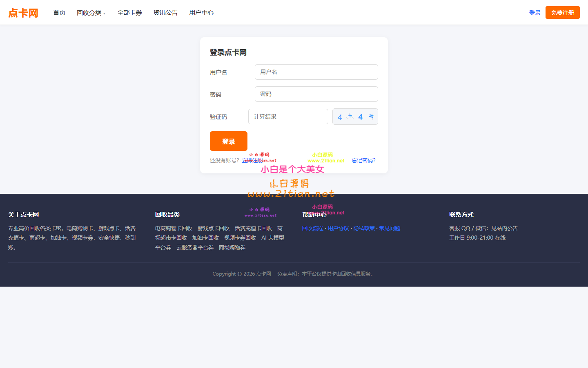Open the 首页 nav item
Screen dimensions: 588x368
pyautogui.click(x=59, y=13)
